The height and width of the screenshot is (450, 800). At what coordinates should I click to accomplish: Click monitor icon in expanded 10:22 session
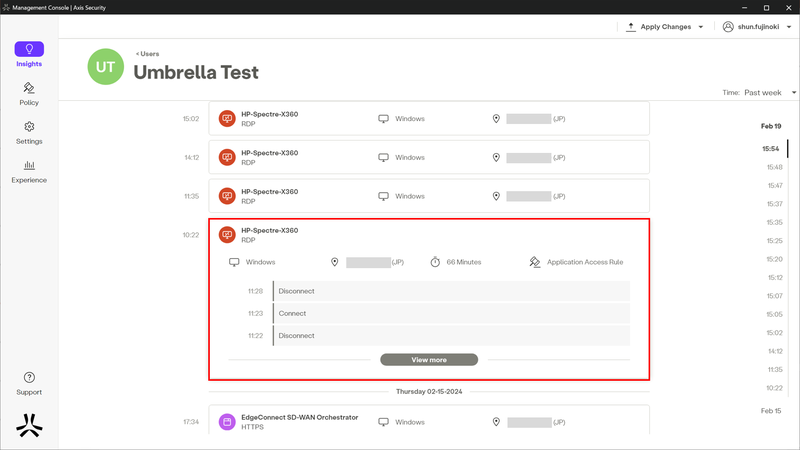[x=234, y=262]
